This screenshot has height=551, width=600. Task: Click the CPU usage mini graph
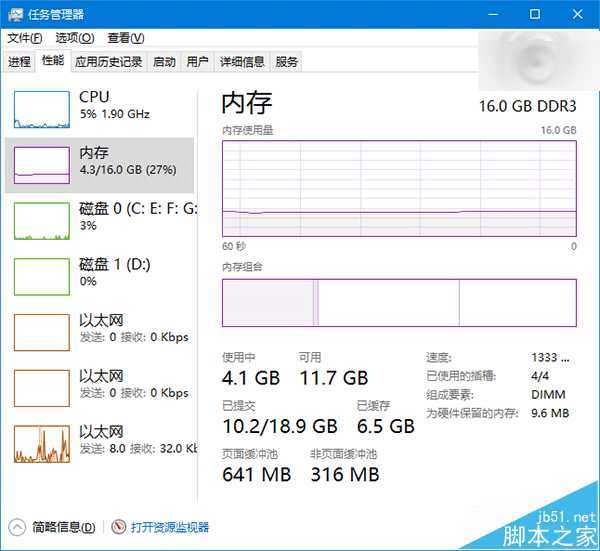point(42,109)
